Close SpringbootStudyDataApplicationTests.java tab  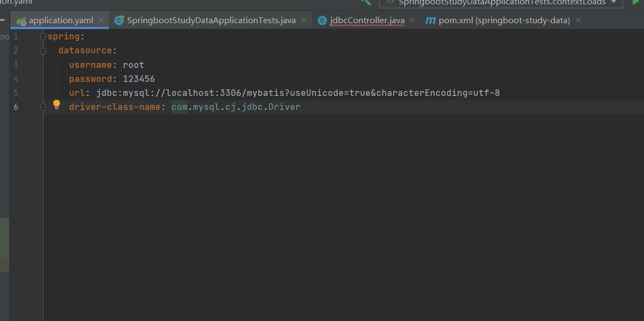click(304, 20)
